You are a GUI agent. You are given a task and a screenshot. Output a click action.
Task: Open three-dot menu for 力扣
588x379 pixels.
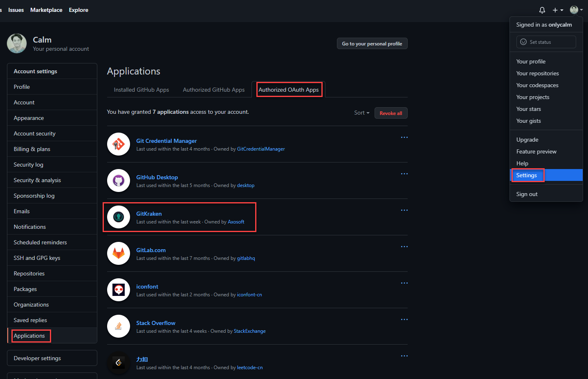(x=404, y=356)
